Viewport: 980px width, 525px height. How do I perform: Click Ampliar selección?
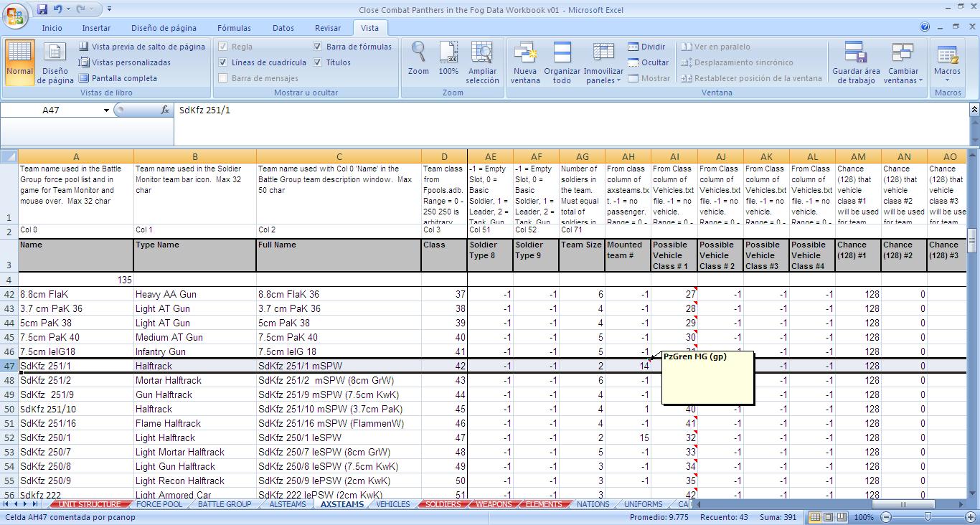pyautogui.click(x=482, y=62)
